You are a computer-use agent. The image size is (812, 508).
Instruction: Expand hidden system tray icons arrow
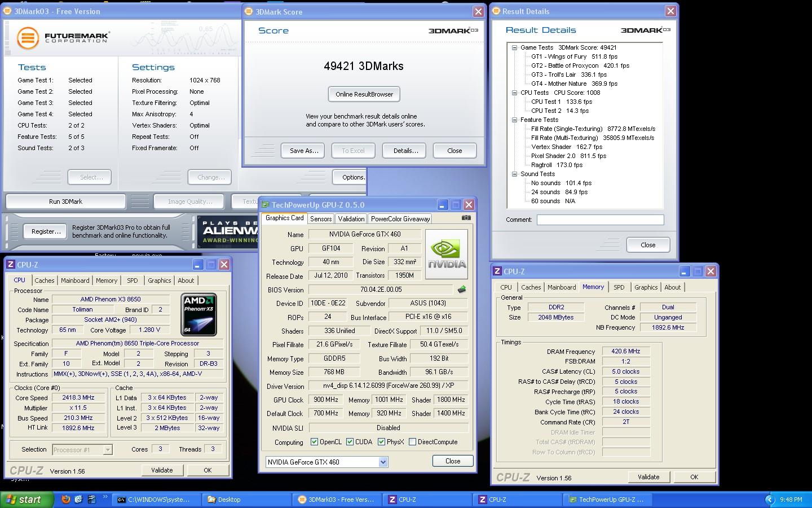click(x=769, y=500)
